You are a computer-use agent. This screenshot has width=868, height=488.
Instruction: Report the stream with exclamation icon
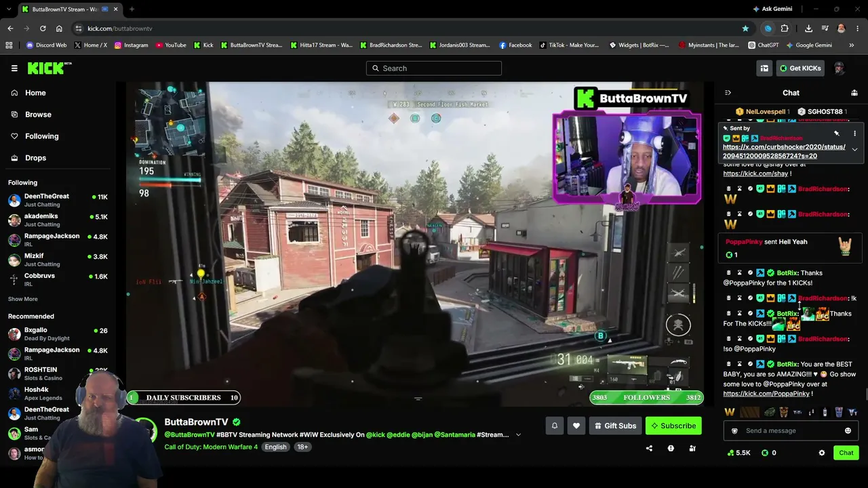tap(671, 448)
